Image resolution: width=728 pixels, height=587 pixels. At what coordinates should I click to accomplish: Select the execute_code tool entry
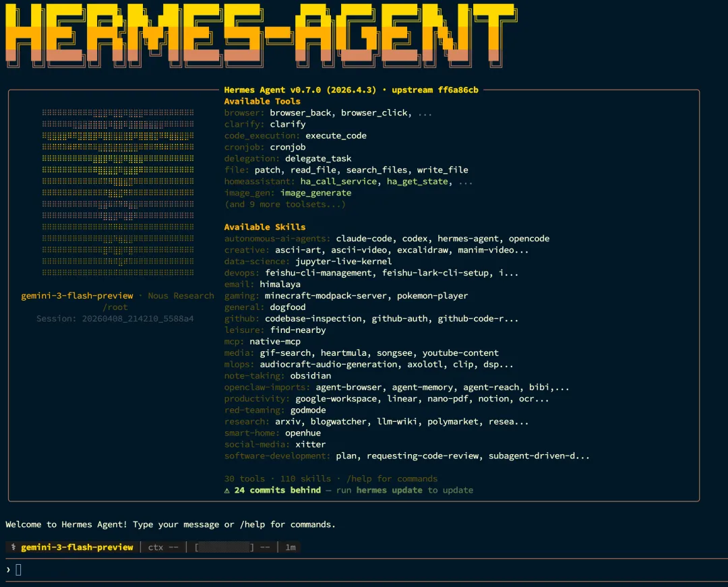pyautogui.click(x=336, y=135)
